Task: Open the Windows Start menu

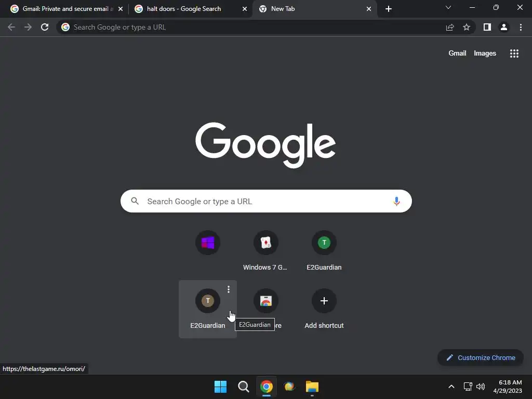Action: pos(220,387)
